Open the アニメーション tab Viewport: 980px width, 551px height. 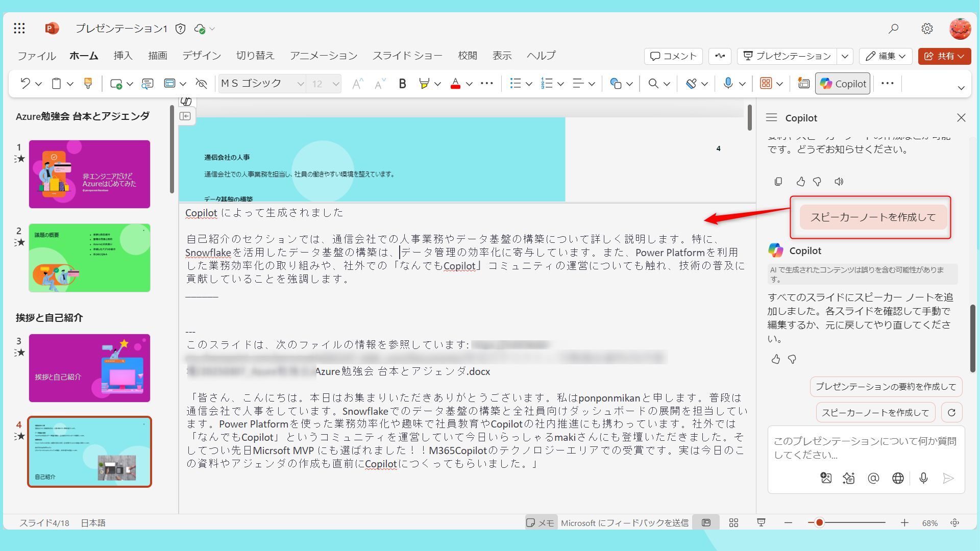324,56
